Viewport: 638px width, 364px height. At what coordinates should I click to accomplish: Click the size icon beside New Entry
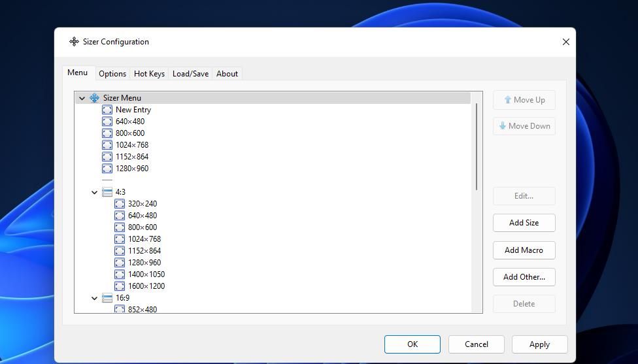click(107, 110)
